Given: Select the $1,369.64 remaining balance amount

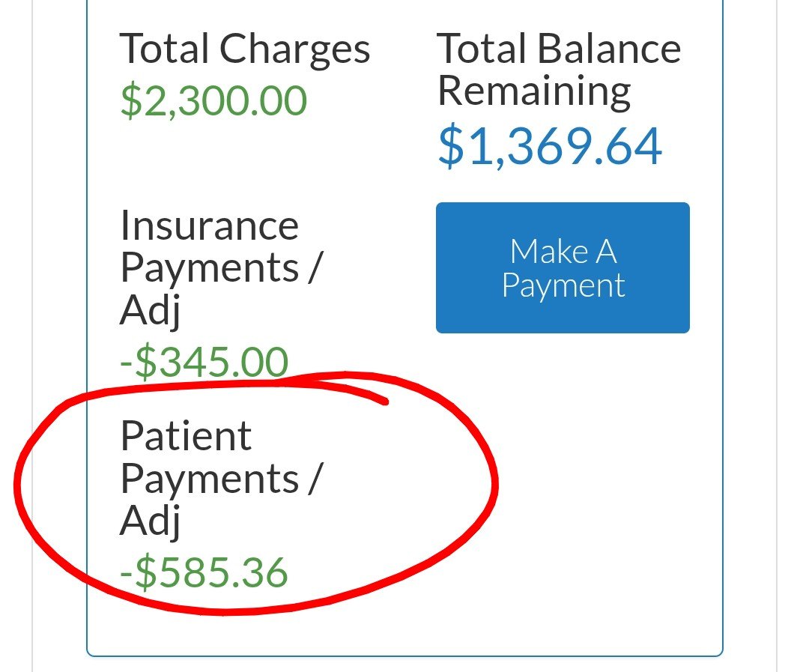Looking at the screenshot, I should [x=550, y=146].
